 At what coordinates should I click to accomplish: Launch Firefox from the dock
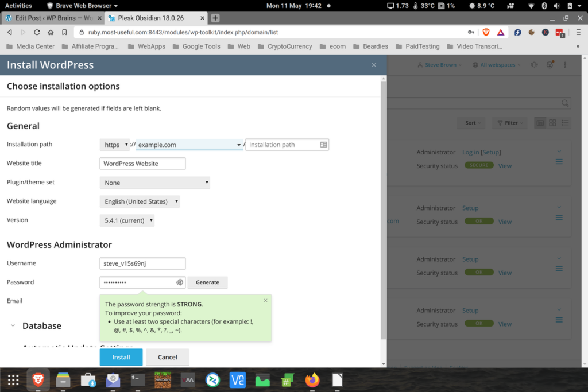(312, 380)
